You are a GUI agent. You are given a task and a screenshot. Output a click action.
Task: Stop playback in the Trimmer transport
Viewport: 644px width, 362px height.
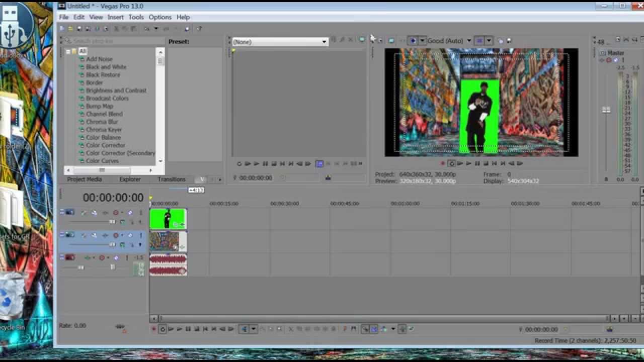(274, 163)
